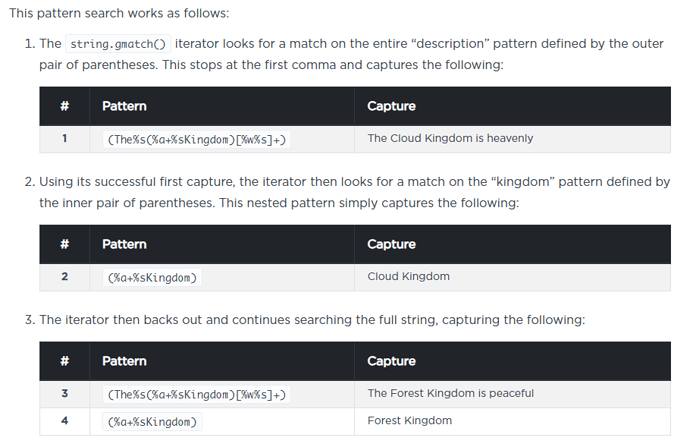Click the Pattern header of the second table
Viewport: 690px width, 446px height.
[x=124, y=244]
